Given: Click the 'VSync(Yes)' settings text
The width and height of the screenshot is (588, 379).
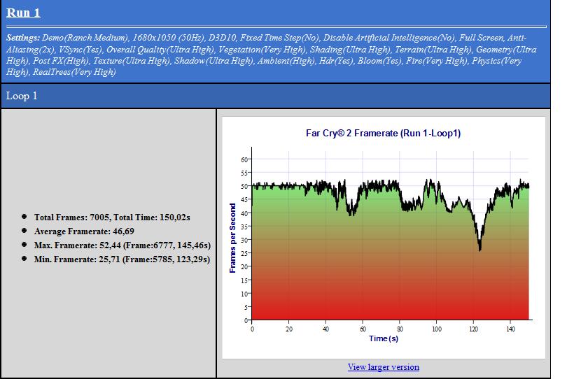Looking at the screenshot, I should tap(80, 50).
